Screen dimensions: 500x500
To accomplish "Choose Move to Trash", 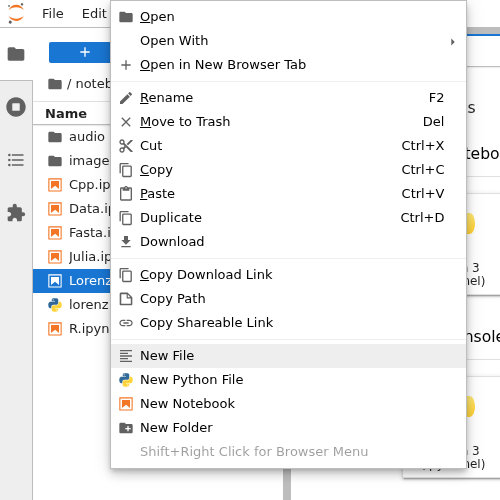I will coord(288,122).
